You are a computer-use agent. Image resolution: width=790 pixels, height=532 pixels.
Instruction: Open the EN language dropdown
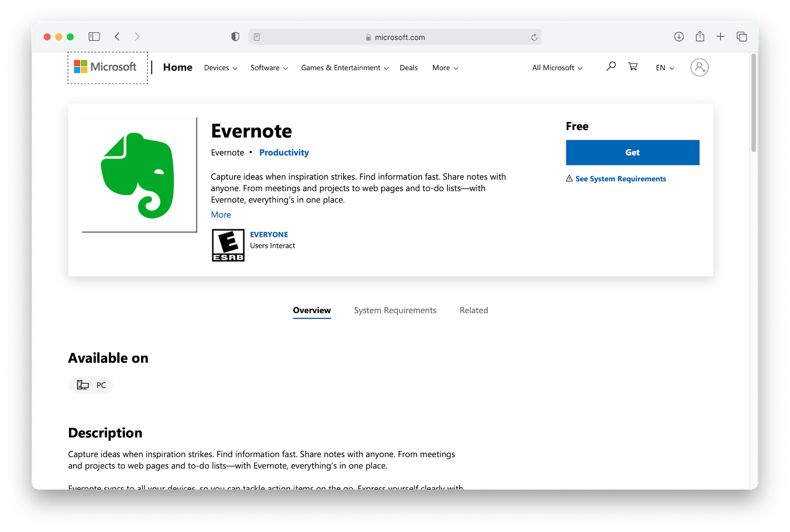click(x=665, y=68)
